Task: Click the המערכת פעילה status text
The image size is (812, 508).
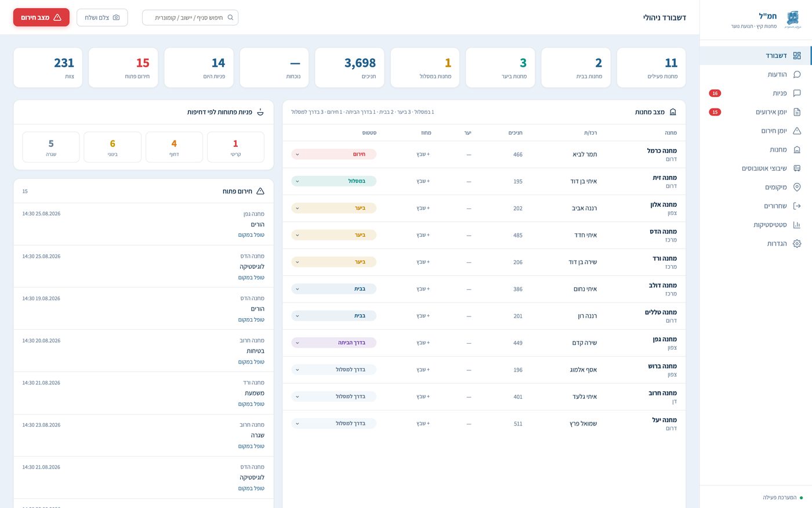Action: click(x=780, y=498)
